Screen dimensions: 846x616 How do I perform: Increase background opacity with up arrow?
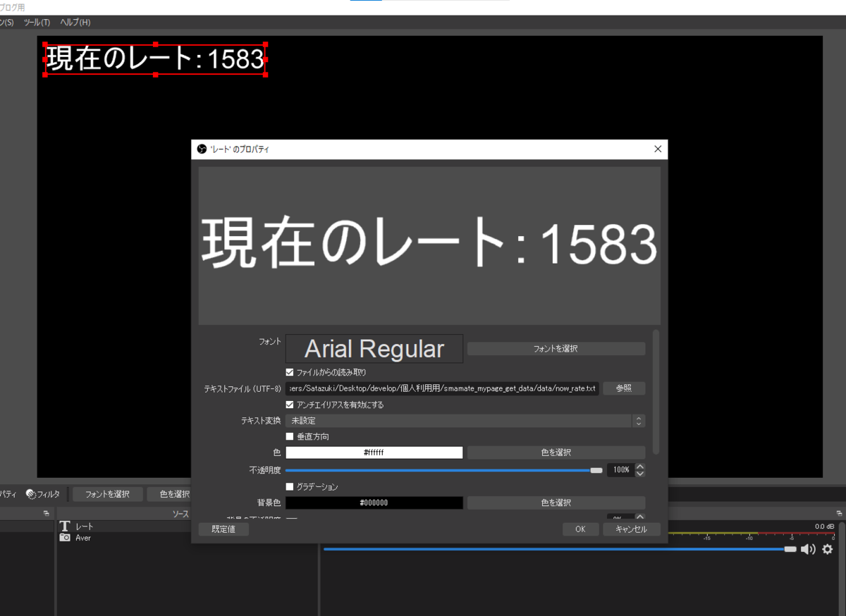pos(639,517)
